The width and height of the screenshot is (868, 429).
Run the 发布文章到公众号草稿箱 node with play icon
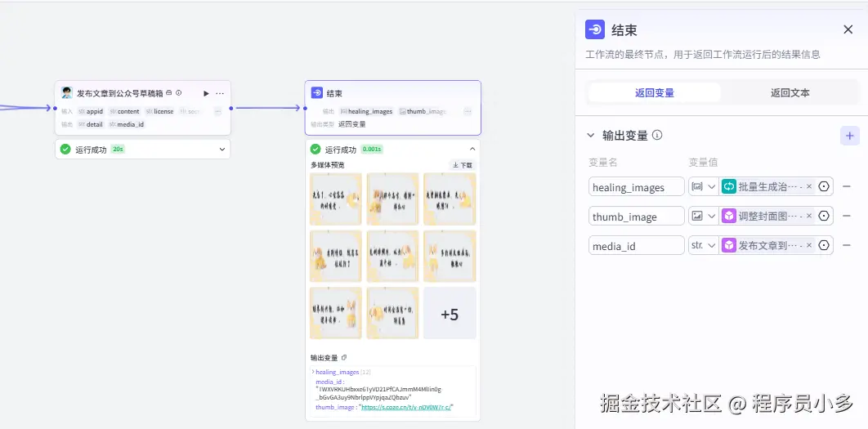[207, 93]
